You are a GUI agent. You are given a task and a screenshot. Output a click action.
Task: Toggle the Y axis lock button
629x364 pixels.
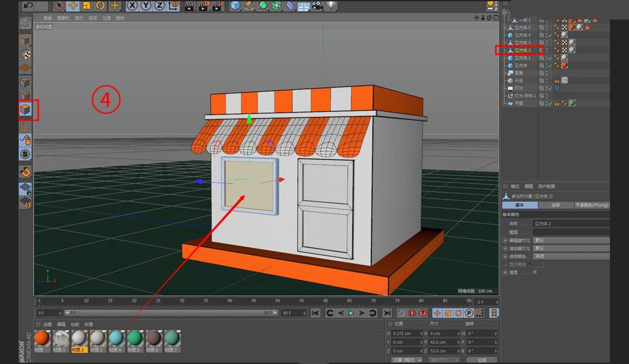(x=147, y=6)
